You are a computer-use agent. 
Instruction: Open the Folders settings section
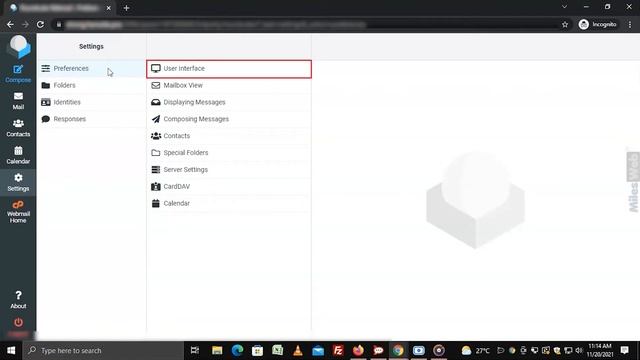click(91, 85)
